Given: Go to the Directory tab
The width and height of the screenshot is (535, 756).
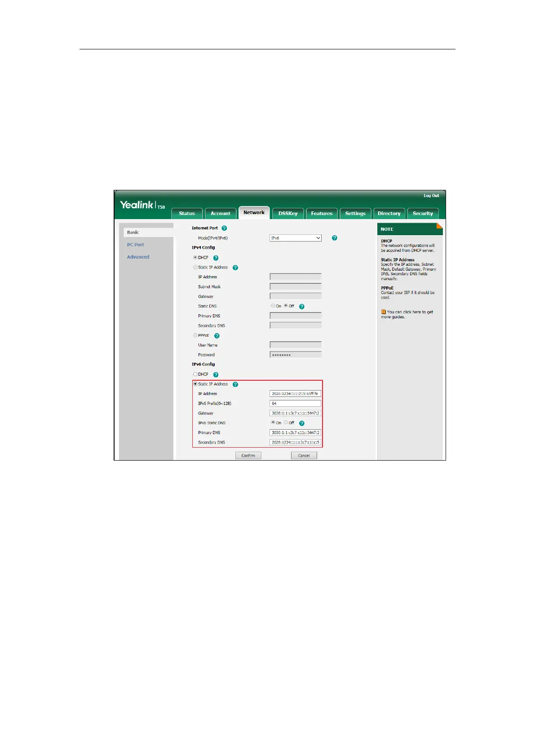Looking at the screenshot, I should point(389,213).
